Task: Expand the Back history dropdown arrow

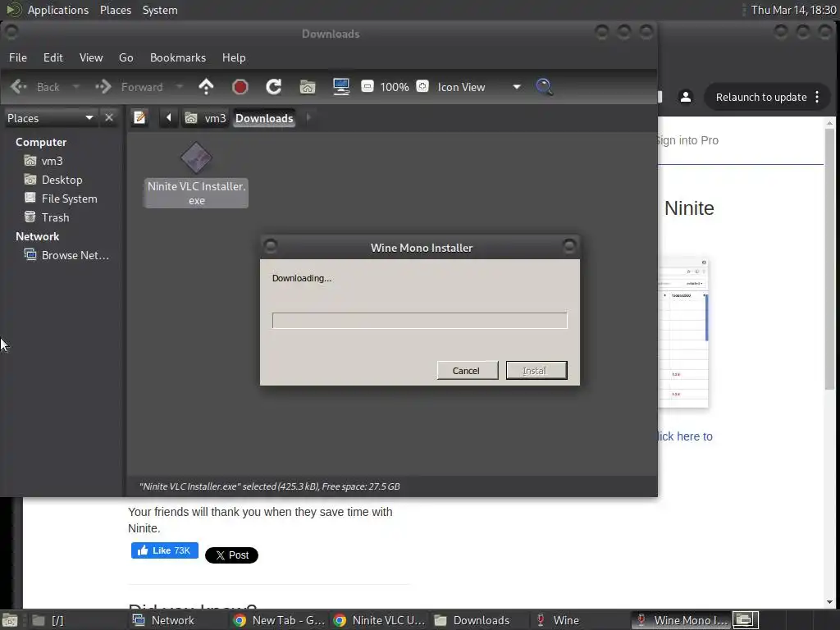Action: click(x=75, y=87)
